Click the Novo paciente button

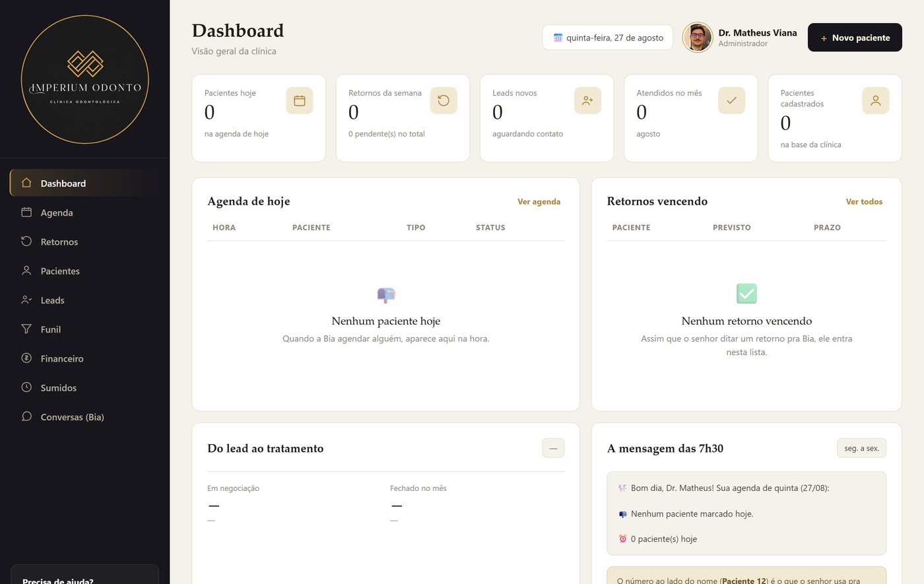(855, 38)
